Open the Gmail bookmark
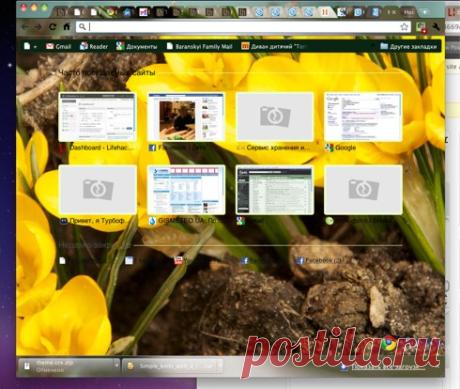 (x=59, y=46)
